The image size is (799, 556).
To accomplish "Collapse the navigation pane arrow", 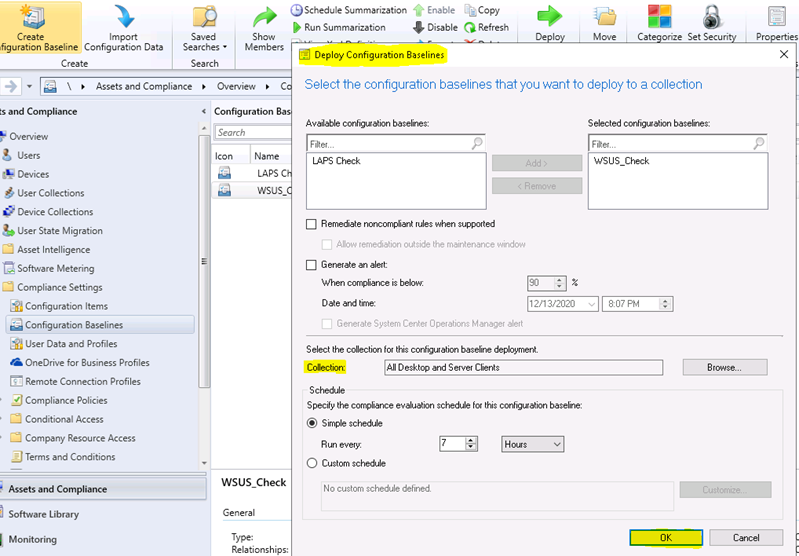I will pos(203,111).
